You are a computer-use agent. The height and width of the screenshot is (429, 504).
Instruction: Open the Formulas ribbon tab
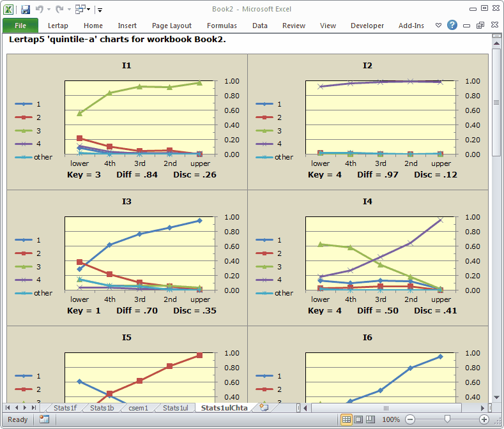click(x=222, y=26)
